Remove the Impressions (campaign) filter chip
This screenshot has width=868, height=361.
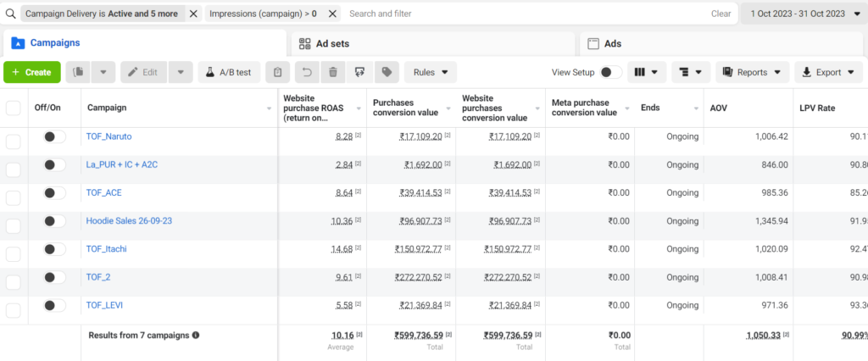point(332,14)
